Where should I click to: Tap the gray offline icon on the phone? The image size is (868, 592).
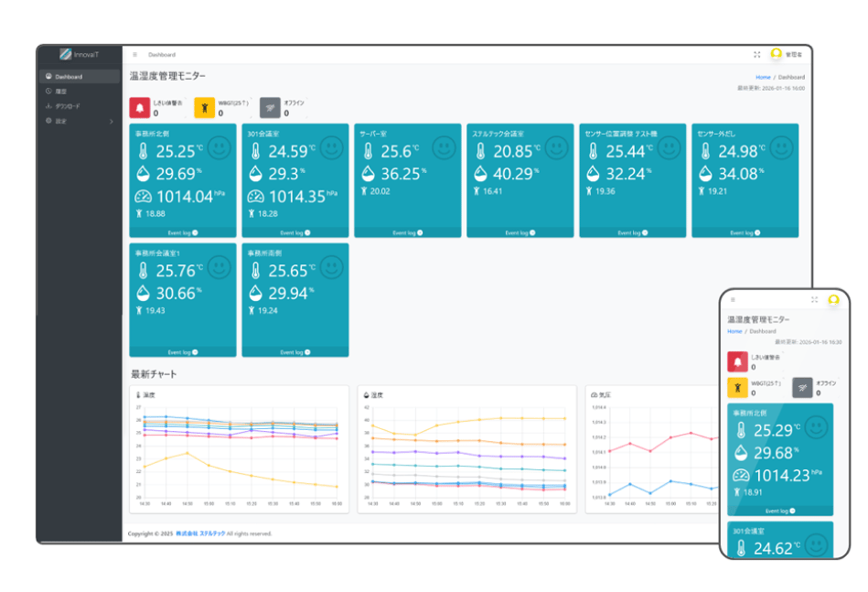[802, 388]
